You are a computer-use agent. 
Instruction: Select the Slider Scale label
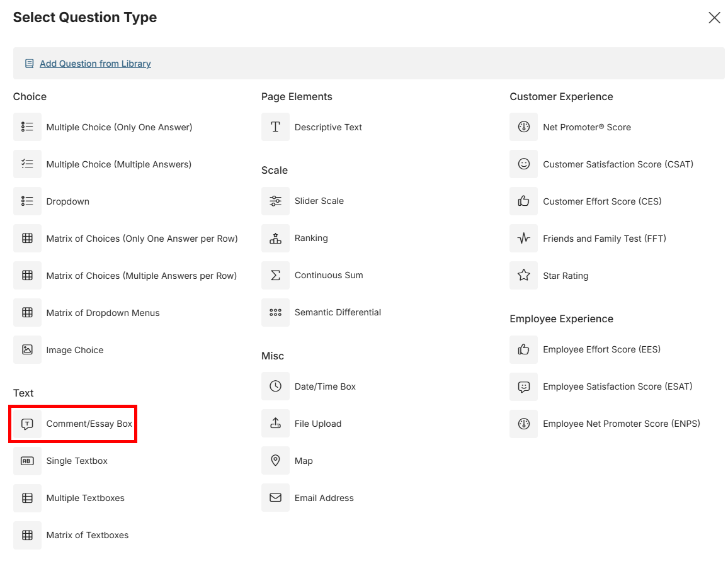pos(319,201)
